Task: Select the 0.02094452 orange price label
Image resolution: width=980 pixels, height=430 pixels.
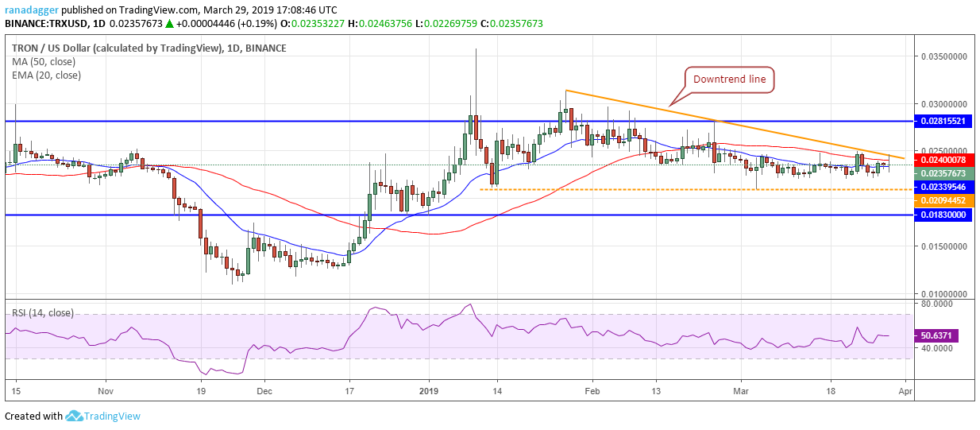Action: pyautogui.click(x=945, y=200)
